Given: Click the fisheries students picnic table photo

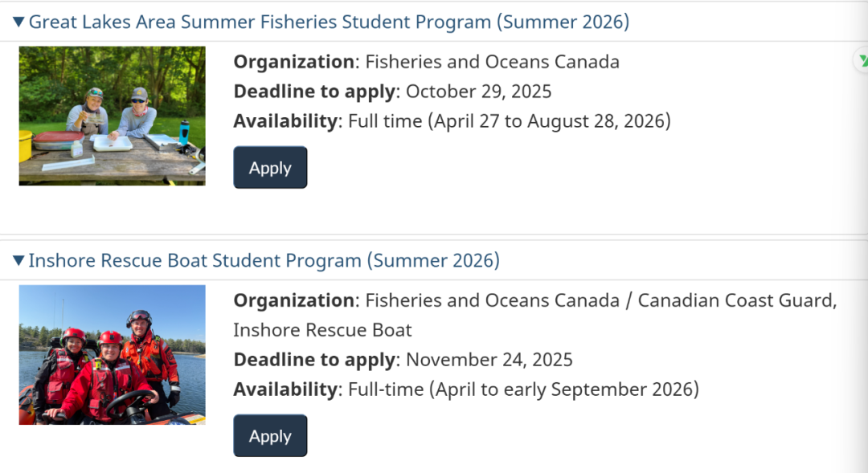Looking at the screenshot, I should tap(113, 116).
